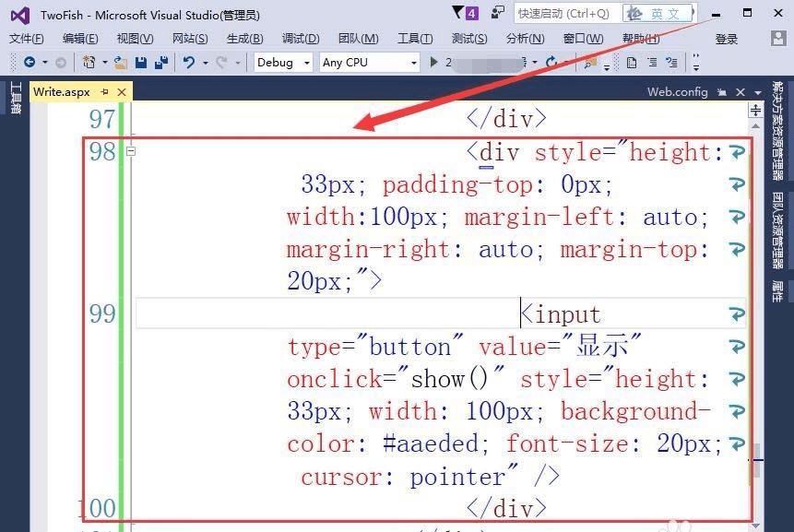Click the Find in Files toolbar icon
Viewport: 794px width, 532px height.
tap(590, 63)
